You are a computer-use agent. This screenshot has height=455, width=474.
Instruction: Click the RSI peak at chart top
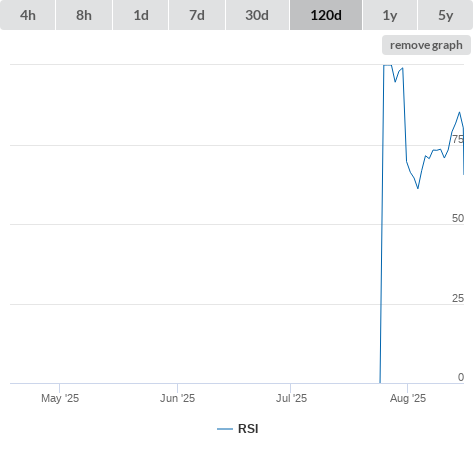(x=387, y=65)
